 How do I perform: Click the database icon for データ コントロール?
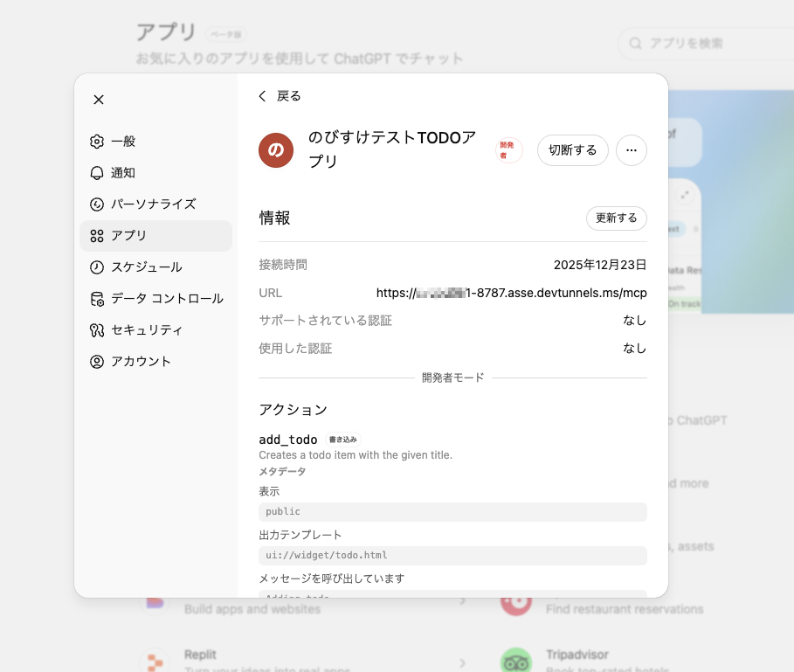(97, 299)
